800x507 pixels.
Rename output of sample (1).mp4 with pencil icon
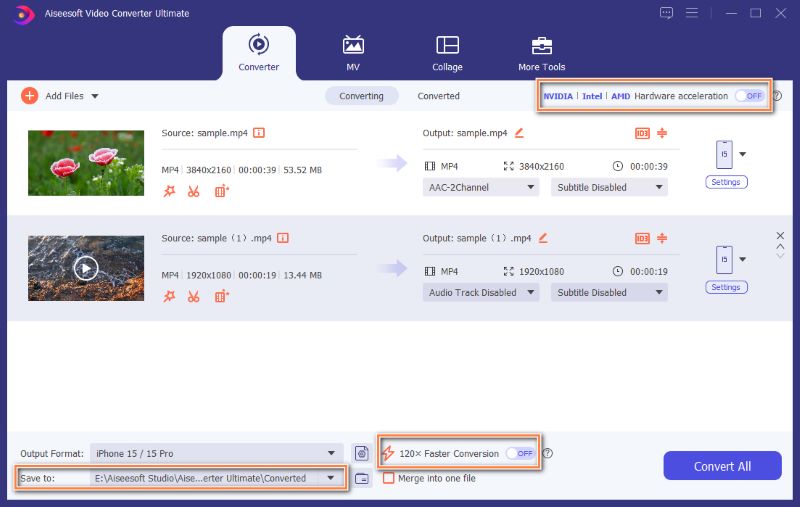point(543,238)
